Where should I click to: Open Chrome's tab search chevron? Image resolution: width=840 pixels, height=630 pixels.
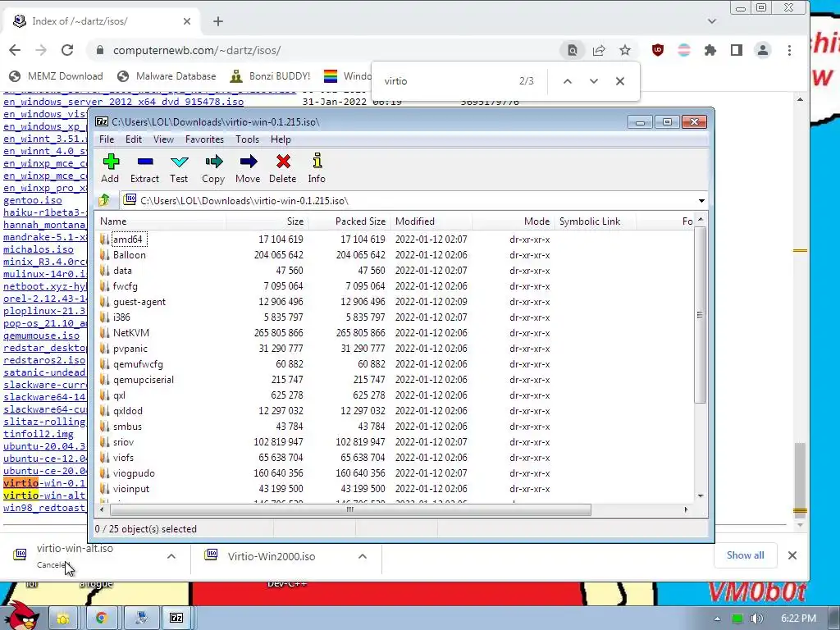point(712,21)
